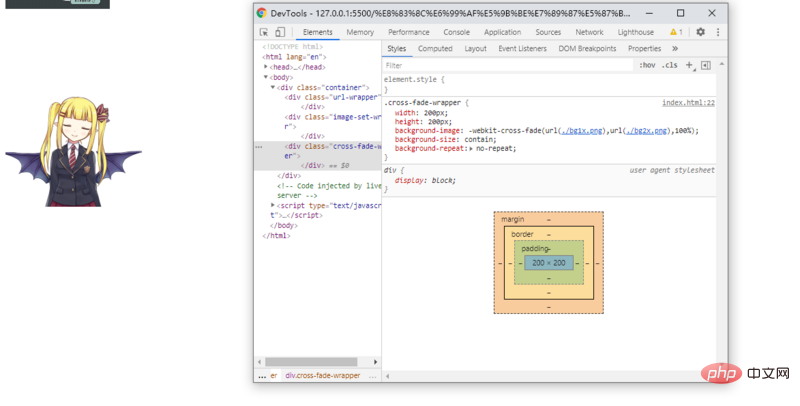Open the index.html:22 source link
The height and width of the screenshot is (406, 800).
(688, 103)
